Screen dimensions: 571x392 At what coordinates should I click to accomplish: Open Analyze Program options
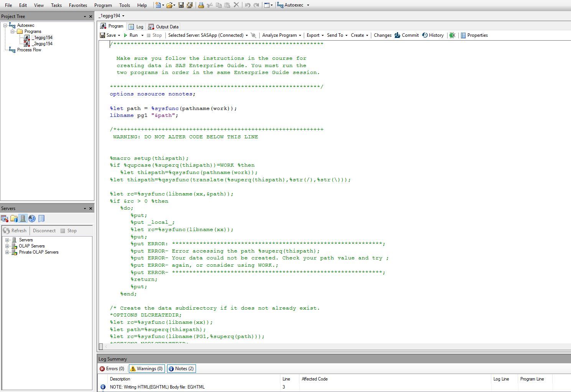pos(281,35)
